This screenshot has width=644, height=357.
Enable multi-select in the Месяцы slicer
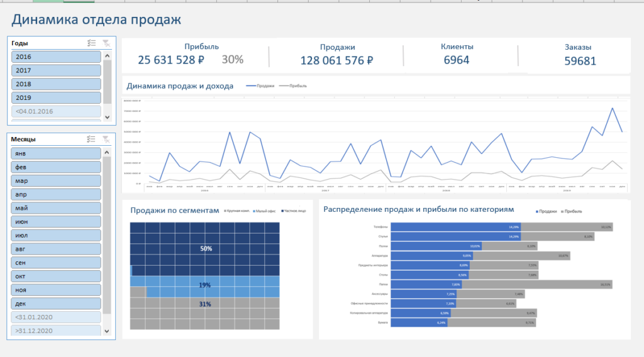[x=91, y=139]
